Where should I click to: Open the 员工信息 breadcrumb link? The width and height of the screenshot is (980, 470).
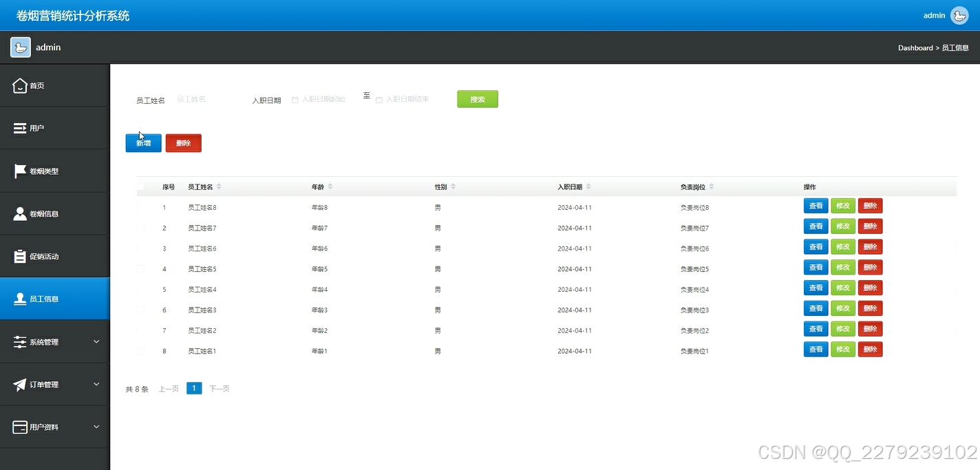(955, 47)
